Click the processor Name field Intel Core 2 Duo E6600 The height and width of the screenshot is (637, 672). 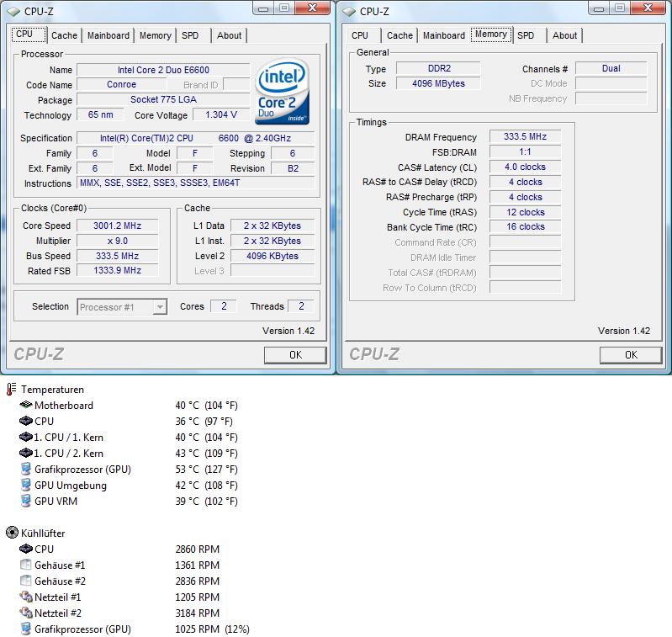(x=163, y=70)
